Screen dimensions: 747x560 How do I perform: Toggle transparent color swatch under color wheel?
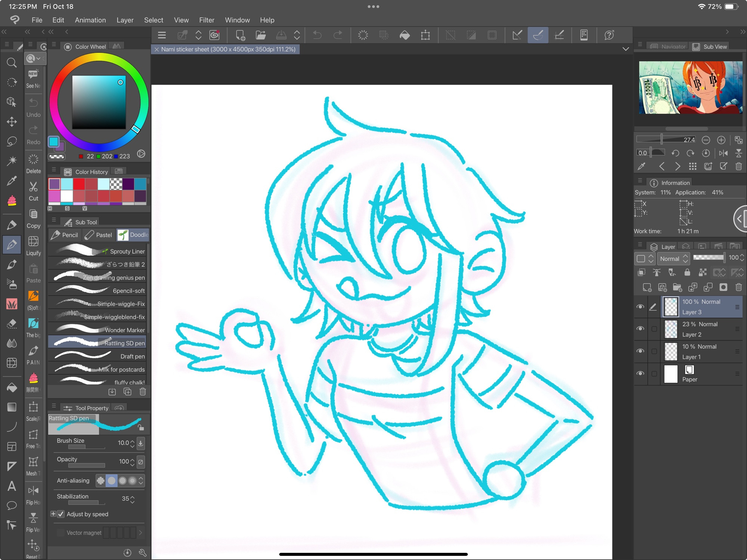57,157
